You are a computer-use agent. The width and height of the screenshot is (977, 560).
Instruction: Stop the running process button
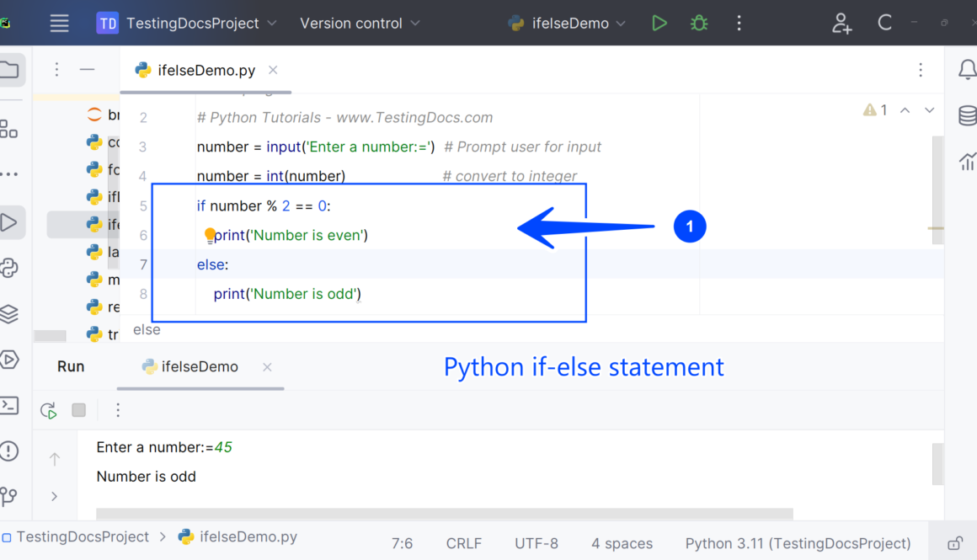click(79, 410)
